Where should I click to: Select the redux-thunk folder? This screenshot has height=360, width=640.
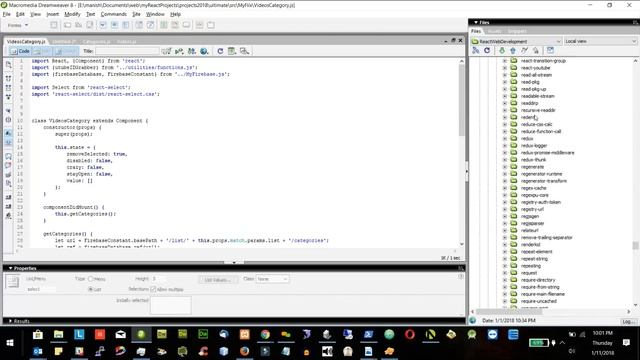coord(533,160)
